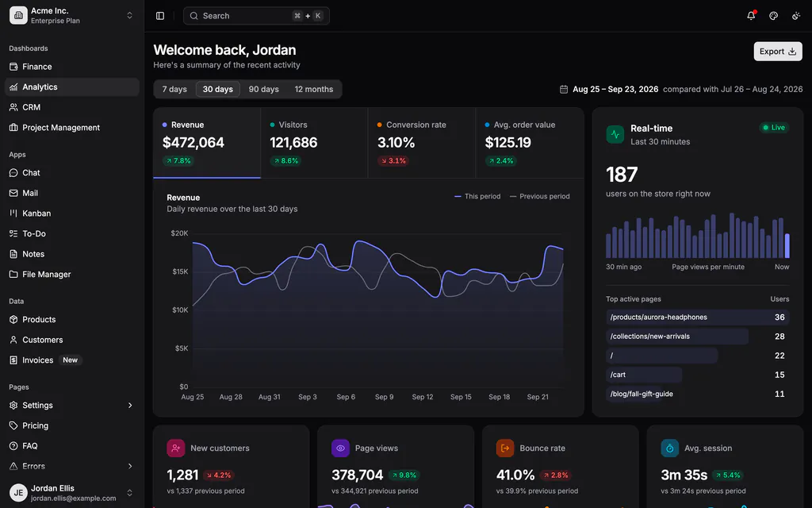Image resolution: width=812 pixels, height=508 pixels.
Task: Select the 7 days range
Action: (x=174, y=89)
